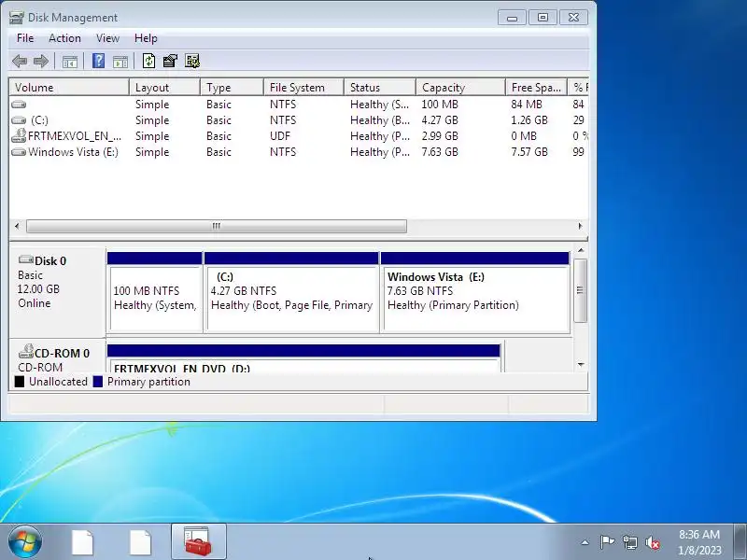Viewport: 747px width, 560px height.
Task: Click the UDF file system cell
Action: pyautogui.click(x=280, y=135)
